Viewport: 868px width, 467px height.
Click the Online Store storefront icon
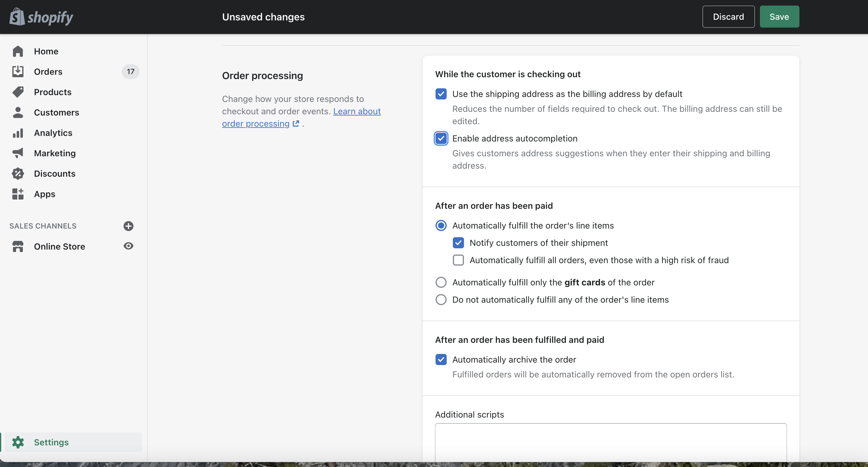pos(18,246)
